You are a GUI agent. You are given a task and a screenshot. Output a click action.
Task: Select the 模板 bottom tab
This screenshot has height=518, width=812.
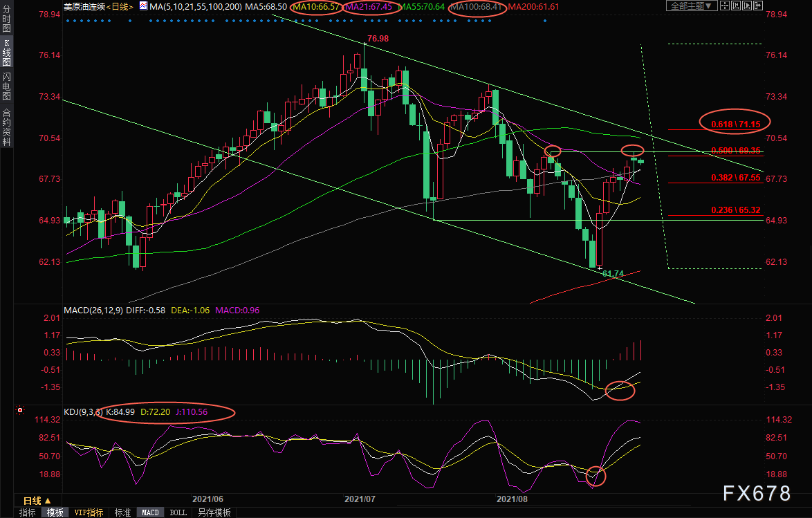pos(55,512)
